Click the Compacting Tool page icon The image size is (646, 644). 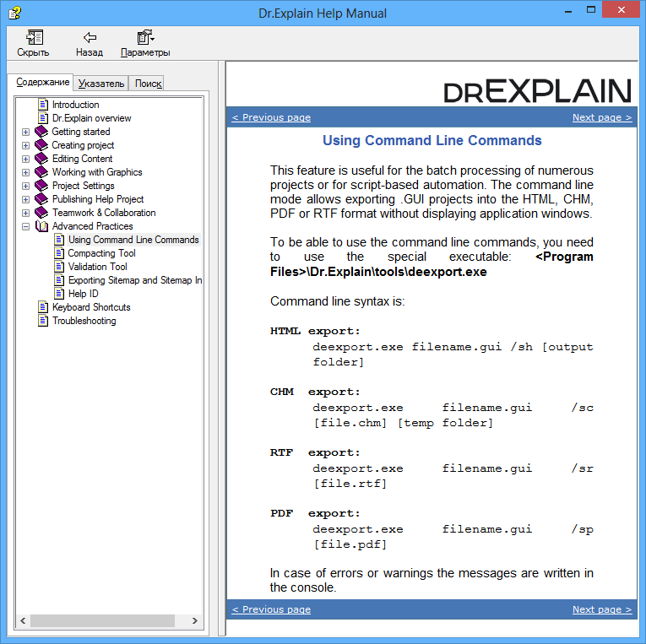click(x=59, y=253)
